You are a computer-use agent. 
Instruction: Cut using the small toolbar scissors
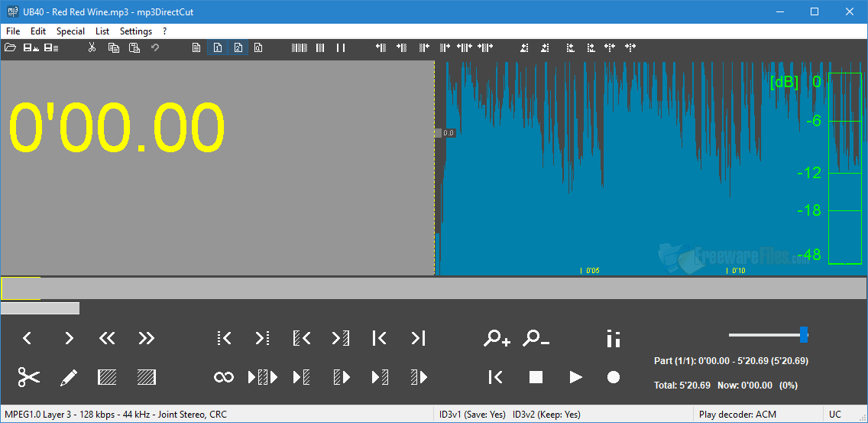(92, 47)
